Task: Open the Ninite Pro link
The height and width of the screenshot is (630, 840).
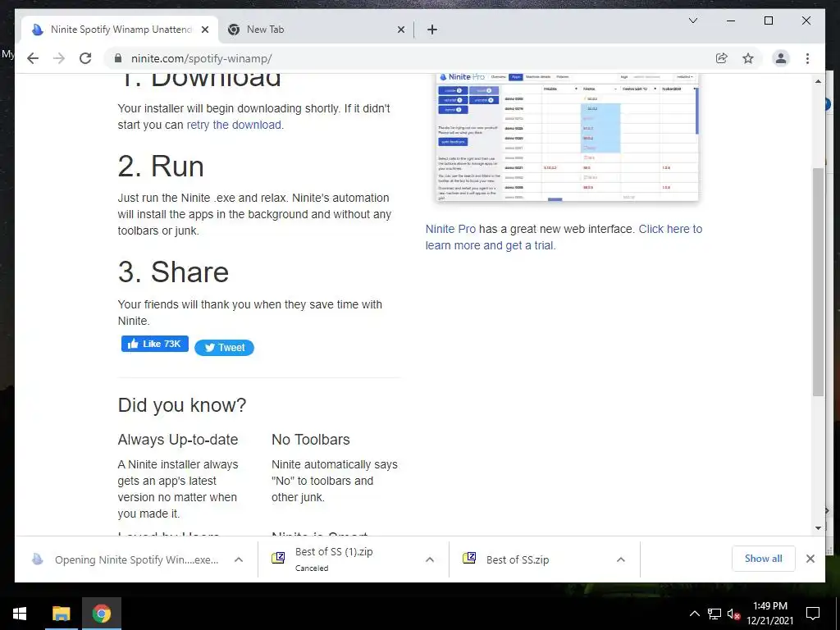Action: click(x=450, y=229)
